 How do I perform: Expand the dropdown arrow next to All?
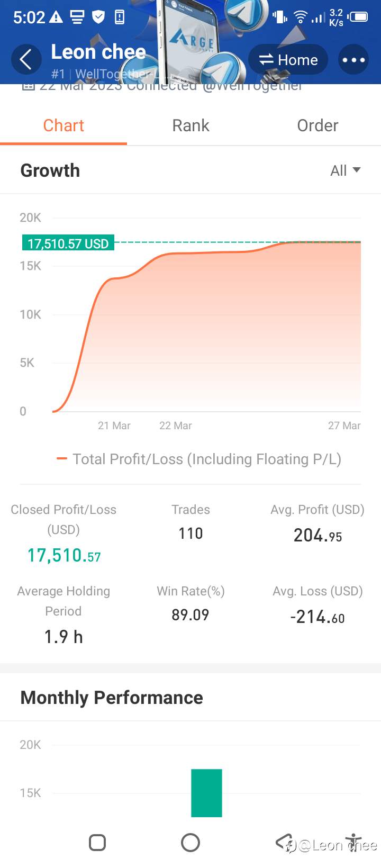[x=357, y=170]
